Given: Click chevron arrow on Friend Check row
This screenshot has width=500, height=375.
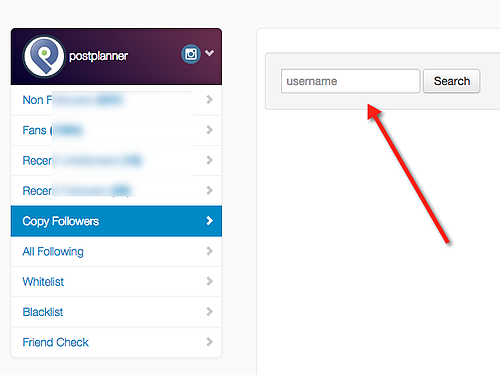Looking at the screenshot, I should tap(209, 342).
